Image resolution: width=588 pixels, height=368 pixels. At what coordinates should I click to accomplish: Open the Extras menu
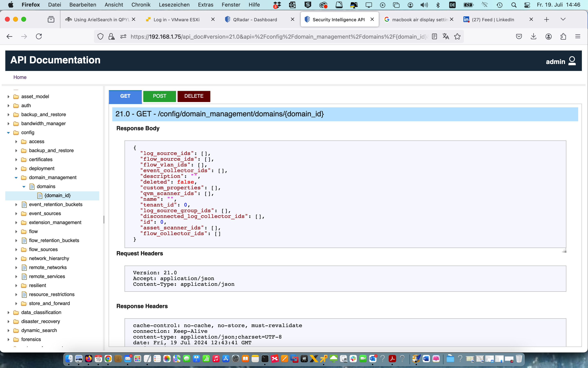click(206, 5)
